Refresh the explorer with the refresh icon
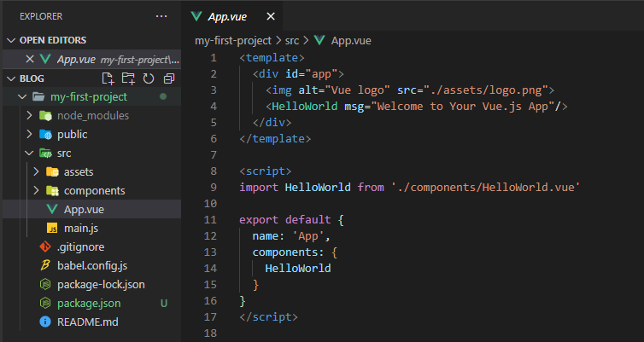Viewport: 644px width, 342px height. (149, 78)
